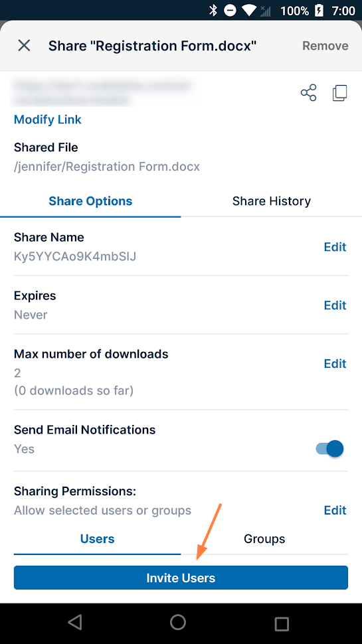Open the Modify Link option
This screenshot has height=644, width=362.
tap(48, 120)
